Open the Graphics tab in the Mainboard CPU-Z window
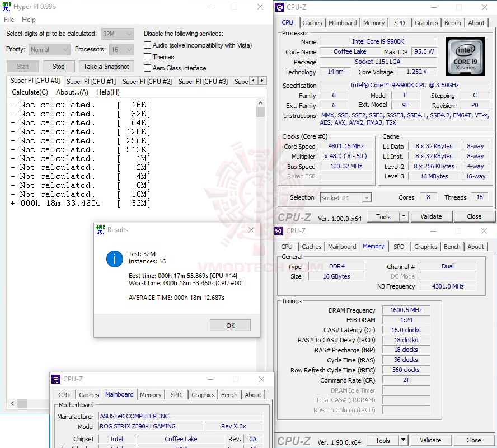 203,395
